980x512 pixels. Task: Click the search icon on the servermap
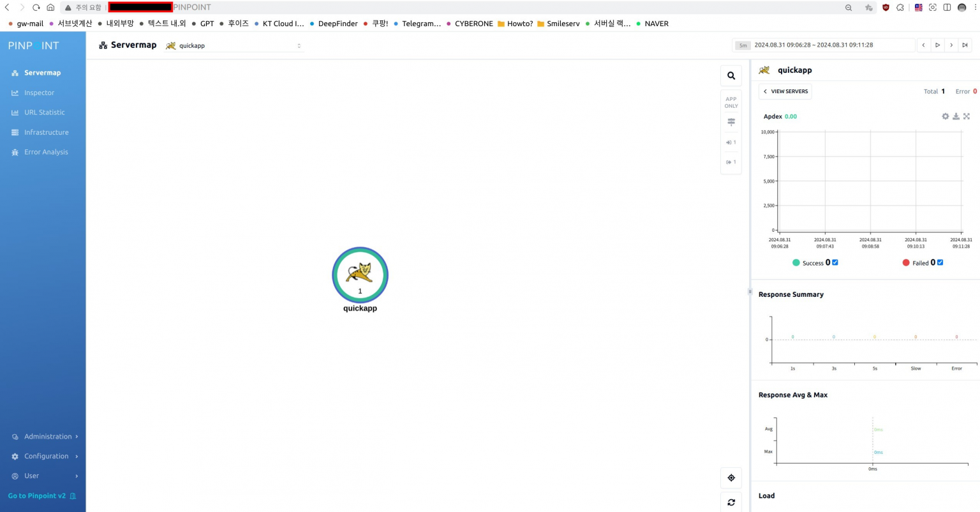coord(731,76)
